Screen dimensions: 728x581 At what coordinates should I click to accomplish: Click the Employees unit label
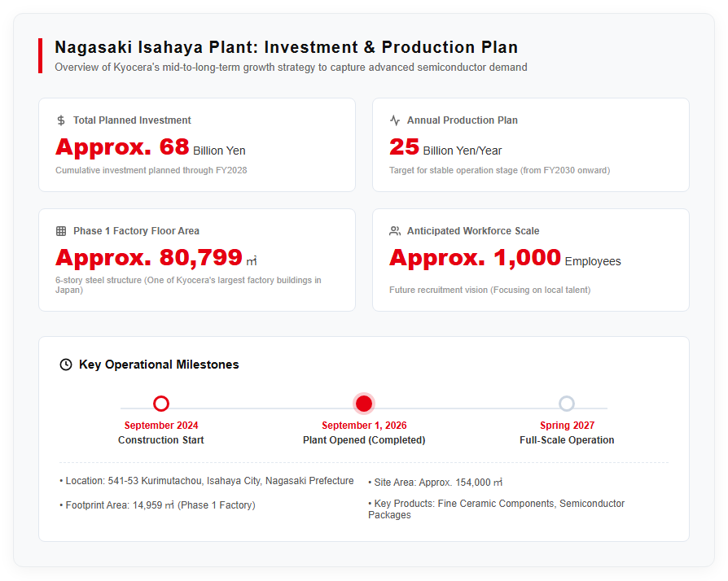[593, 261]
